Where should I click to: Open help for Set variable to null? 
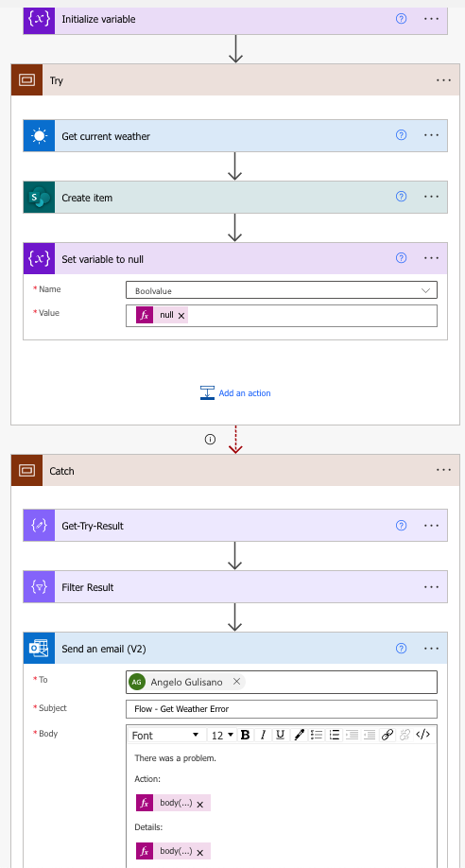pyautogui.click(x=402, y=258)
